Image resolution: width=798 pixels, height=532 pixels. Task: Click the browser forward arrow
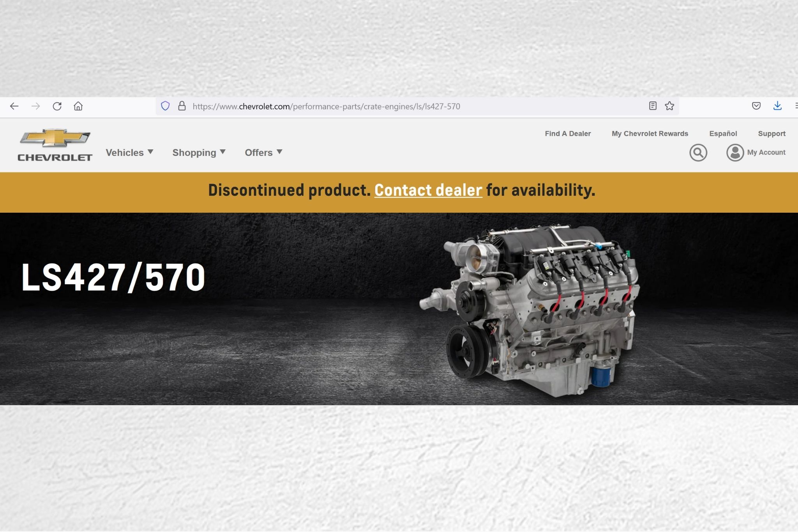pos(35,106)
